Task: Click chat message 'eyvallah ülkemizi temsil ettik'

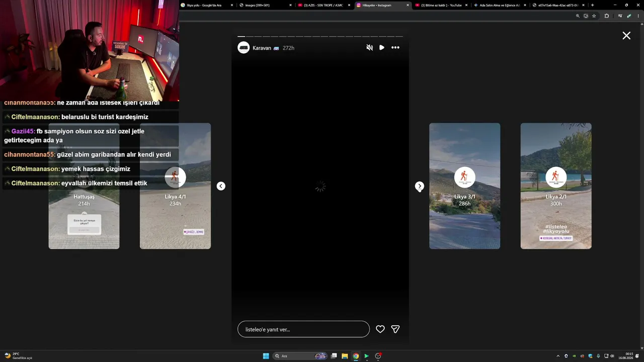Action: 104,183
